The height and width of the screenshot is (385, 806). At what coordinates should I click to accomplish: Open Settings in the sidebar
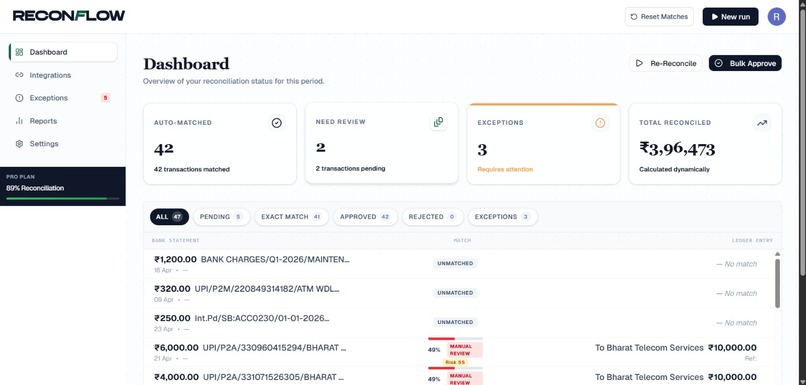coord(63,143)
